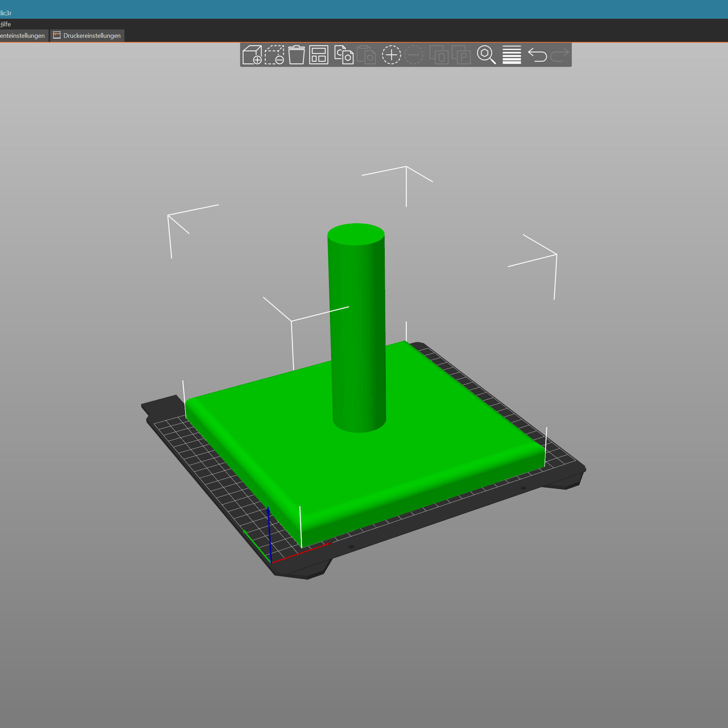This screenshot has height=728, width=728.
Task: Click the Arrange objects icon
Action: 319,55
